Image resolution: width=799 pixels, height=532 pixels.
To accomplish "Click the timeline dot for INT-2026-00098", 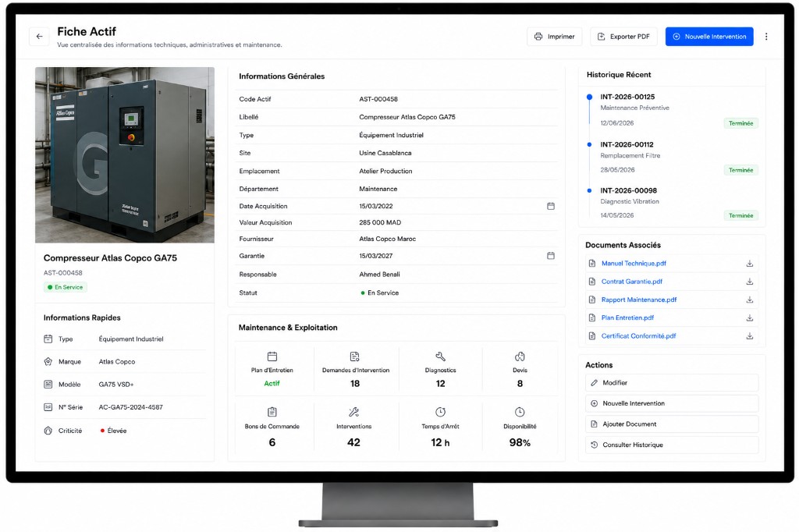I will pos(590,190).
